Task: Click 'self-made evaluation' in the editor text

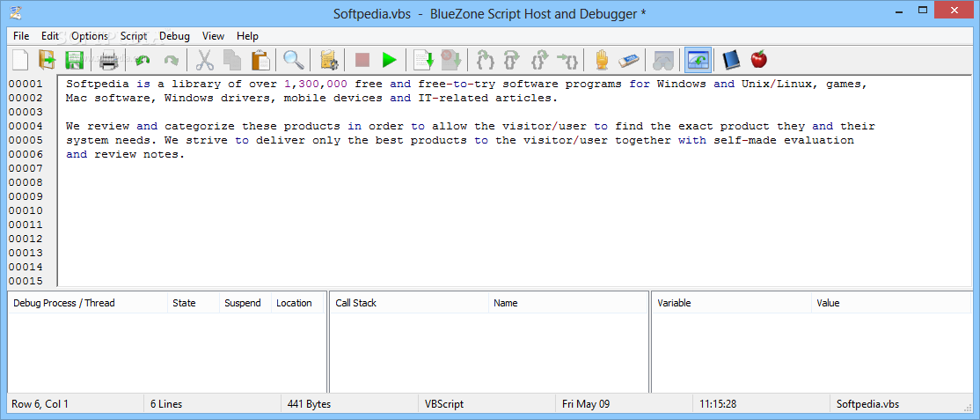Action: pos(784,140)
